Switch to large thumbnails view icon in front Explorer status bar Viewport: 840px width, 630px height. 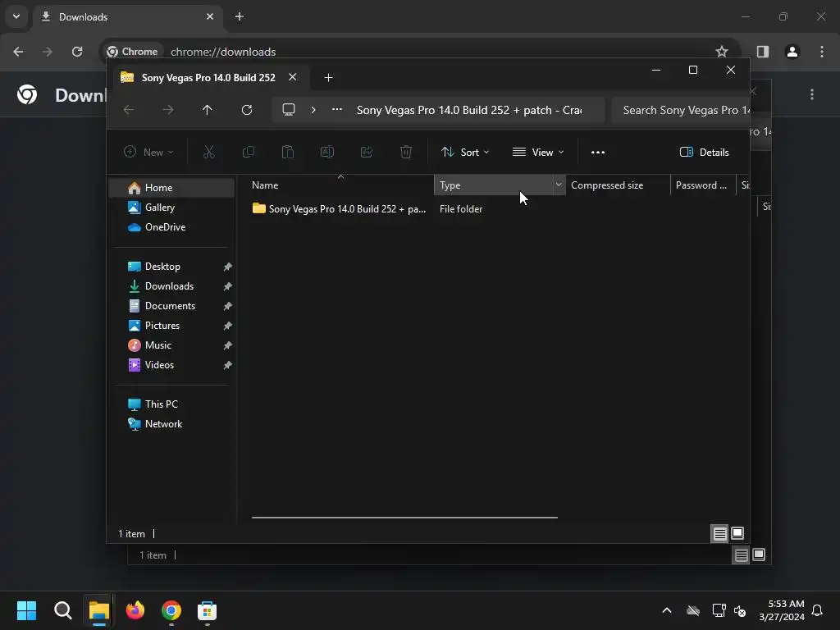click(x=737, y=533)
